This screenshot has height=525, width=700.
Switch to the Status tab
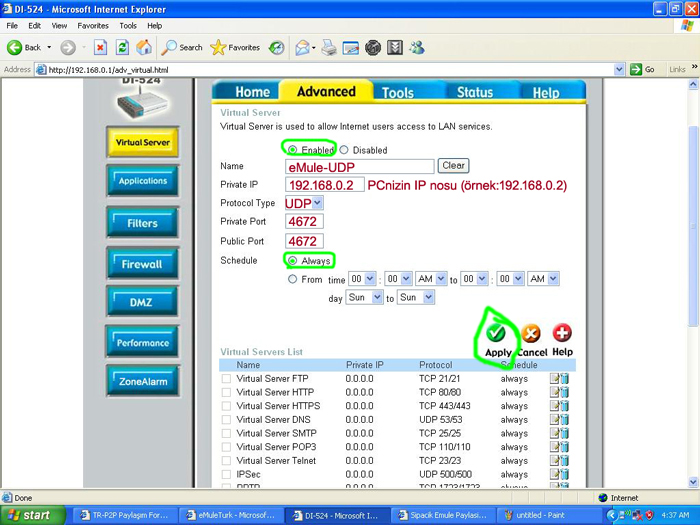point(475,92)
